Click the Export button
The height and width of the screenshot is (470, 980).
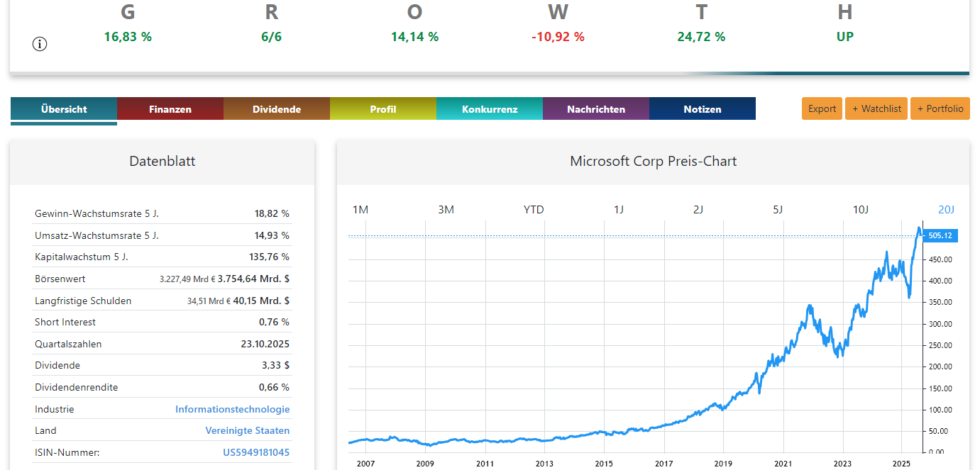(822, 108)
